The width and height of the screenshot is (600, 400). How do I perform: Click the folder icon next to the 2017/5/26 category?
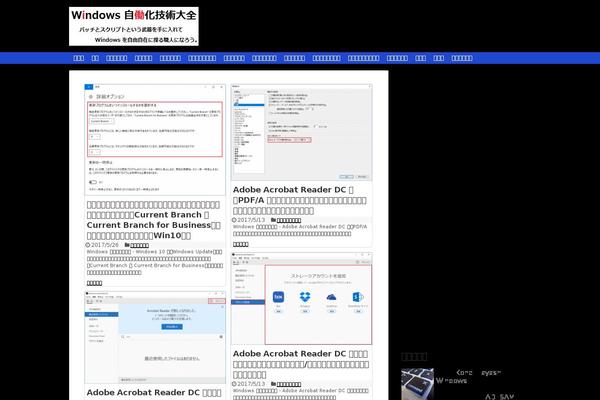127,245
